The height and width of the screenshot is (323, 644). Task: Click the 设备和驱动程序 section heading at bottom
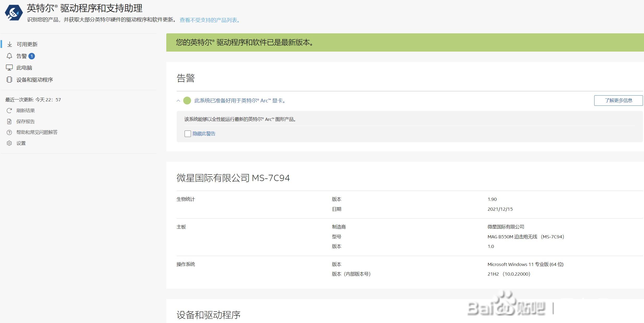[x=208, y=315]
